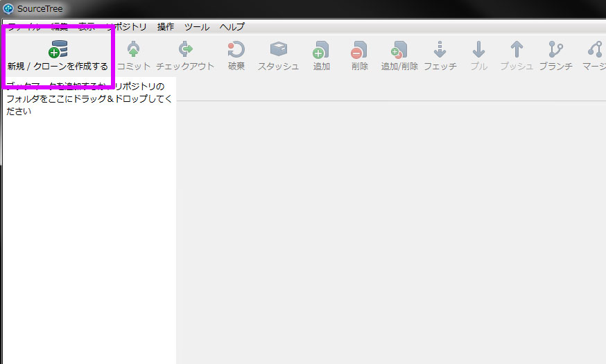The height and width of the screenshot is (364, 606).
Task: Click the マージ merge icon
Action: [x=596, y=49]
